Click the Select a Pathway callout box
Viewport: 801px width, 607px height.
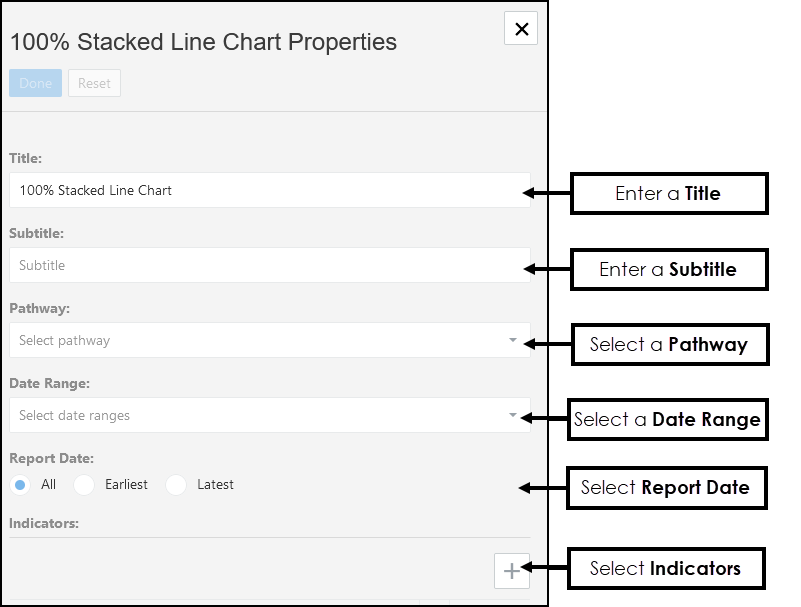(668, 345)
